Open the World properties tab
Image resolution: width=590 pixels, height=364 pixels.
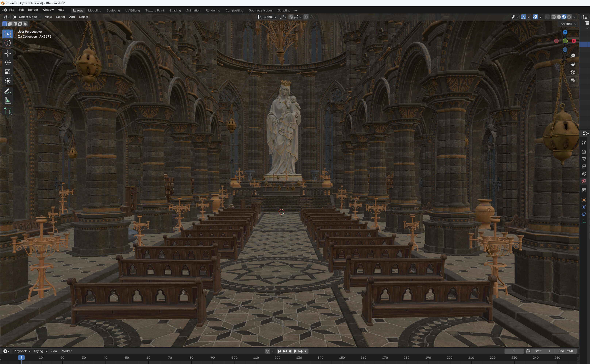pos(584,181)
